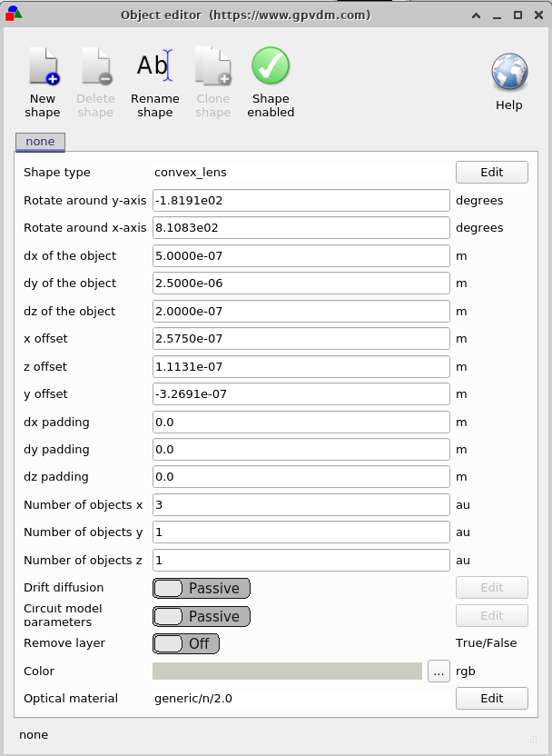The height and width of the screenshot is (756, 552).
Task: Toggle Circuit model parameters Passive switch
Action: [x=201, y=616]
